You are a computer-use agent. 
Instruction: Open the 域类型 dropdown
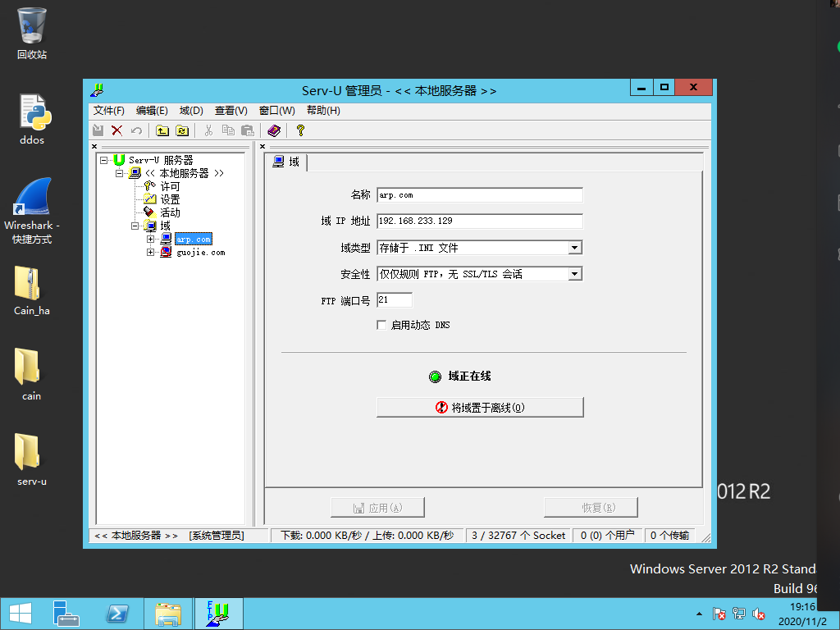coord(575,248)
